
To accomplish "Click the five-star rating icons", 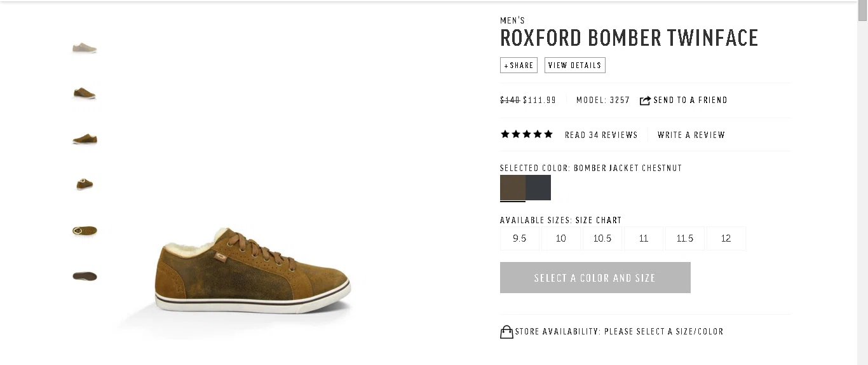I will pyautogui.click(x=527, y=134).
